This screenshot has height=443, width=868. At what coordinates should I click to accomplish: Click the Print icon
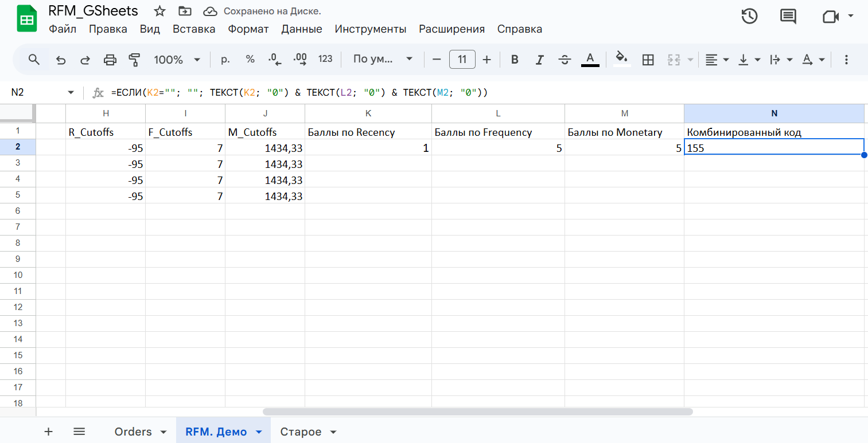[110, 60]
